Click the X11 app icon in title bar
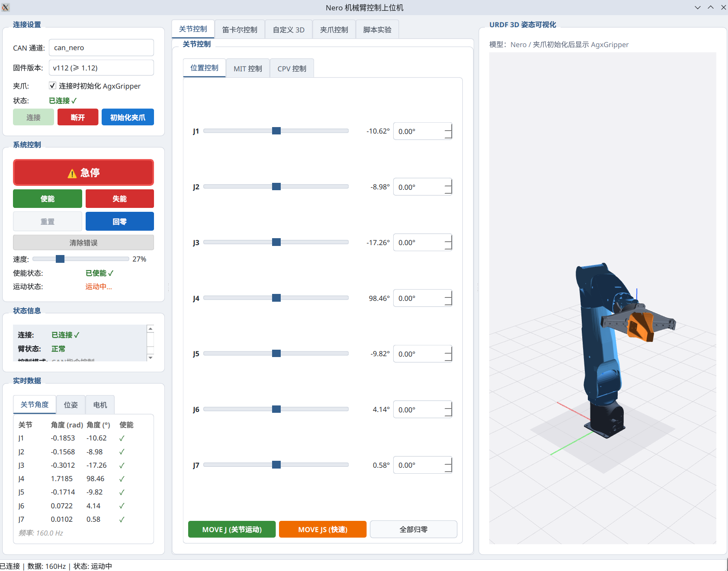Screen dimensions: 728x571 6,7
